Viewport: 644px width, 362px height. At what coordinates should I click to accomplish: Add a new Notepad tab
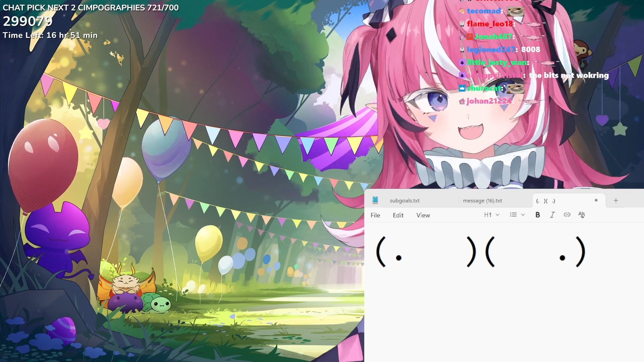[616, 200]
